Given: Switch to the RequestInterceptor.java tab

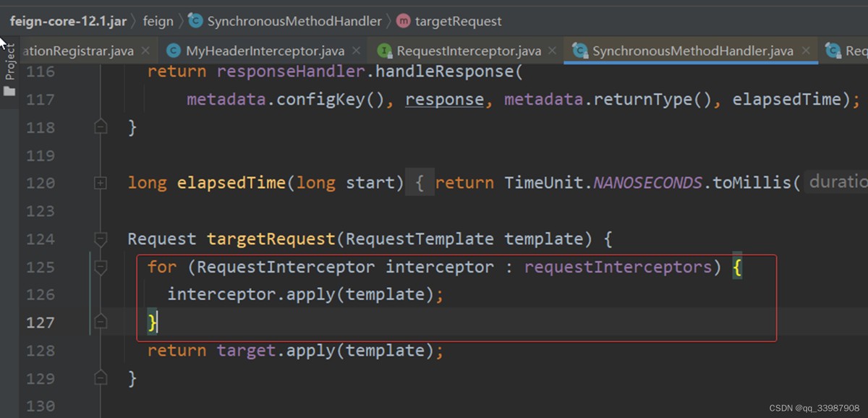Looking at the screenshot, I should pos(468,51).
